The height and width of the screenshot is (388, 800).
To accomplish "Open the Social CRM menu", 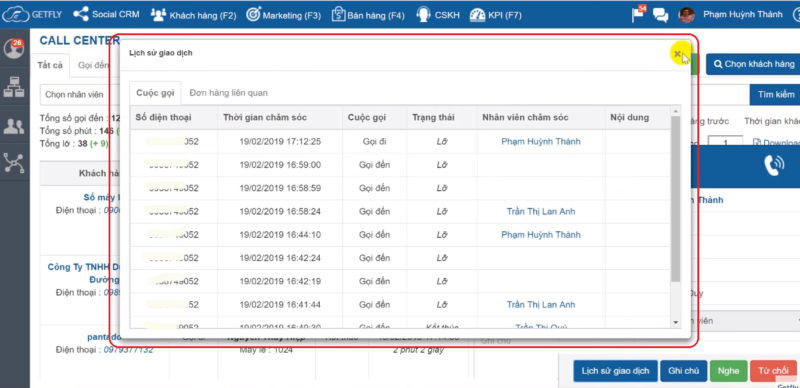I will point(106,14).
